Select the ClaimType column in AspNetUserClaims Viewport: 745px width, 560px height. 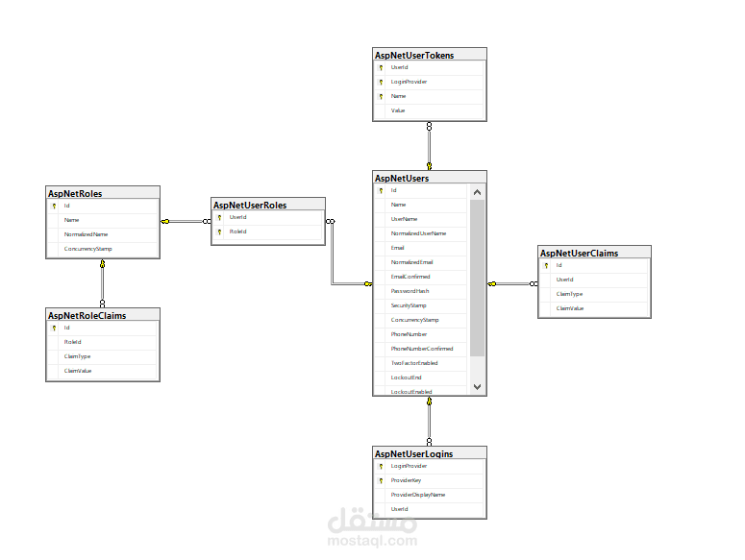(x=594, y=294)
